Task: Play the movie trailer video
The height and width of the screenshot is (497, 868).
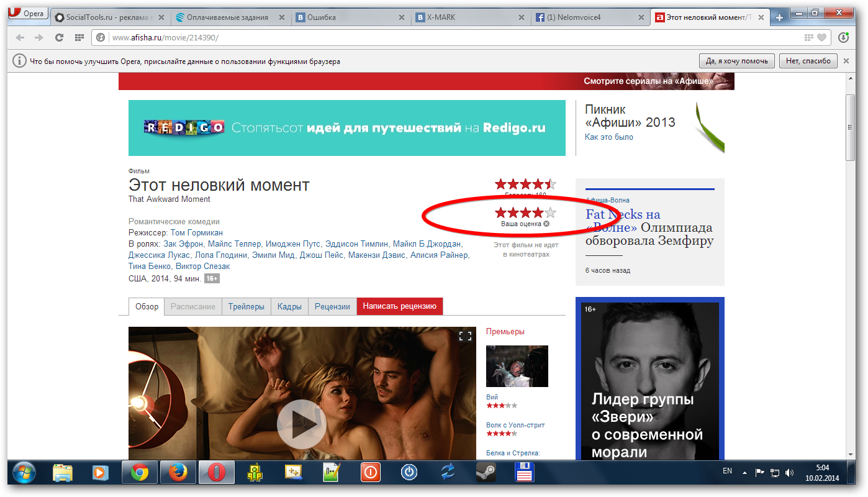Action: 301,424
